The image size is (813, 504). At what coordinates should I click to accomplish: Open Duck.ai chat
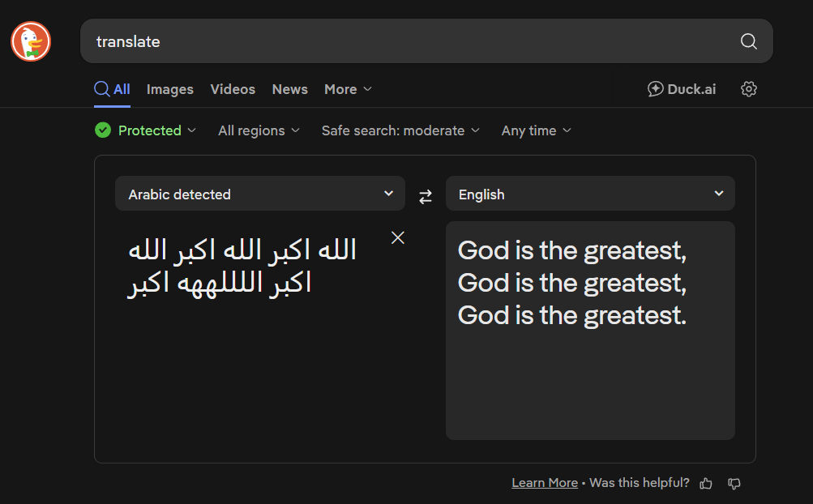click(x=682, y=89)
